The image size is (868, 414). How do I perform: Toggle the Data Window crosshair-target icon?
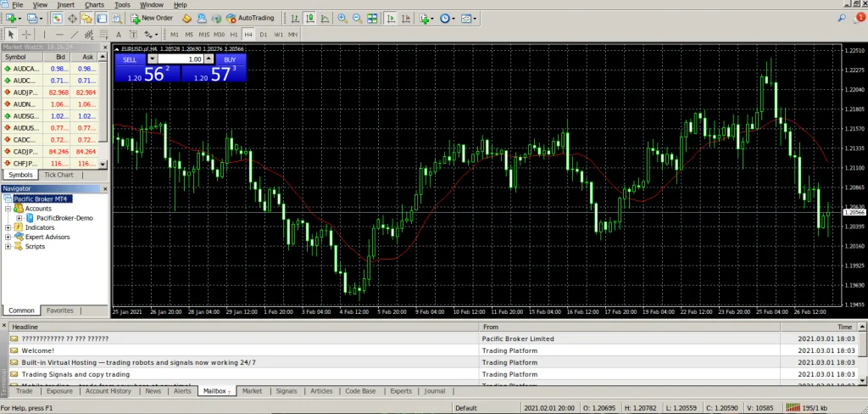[73, 19]
